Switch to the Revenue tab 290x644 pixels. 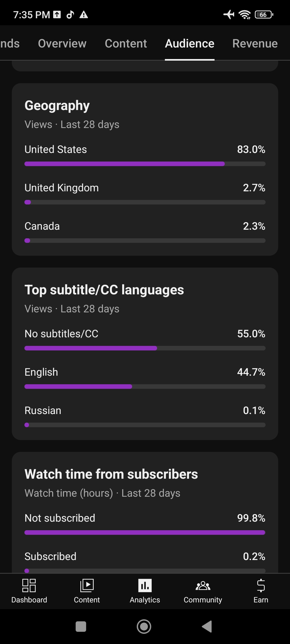(255, 43)
